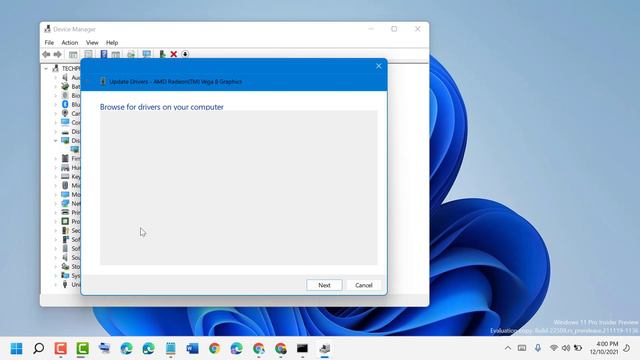This screenshot has height=360, width=640.
Task: Open the black terminal icon on the taskbar
Action: click(302, 349)
